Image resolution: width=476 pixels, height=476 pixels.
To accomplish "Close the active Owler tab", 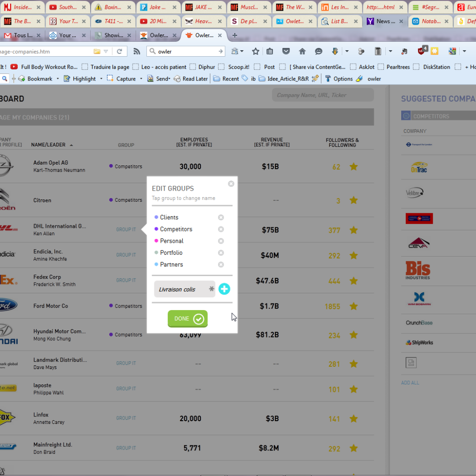I will coord(220,35).
